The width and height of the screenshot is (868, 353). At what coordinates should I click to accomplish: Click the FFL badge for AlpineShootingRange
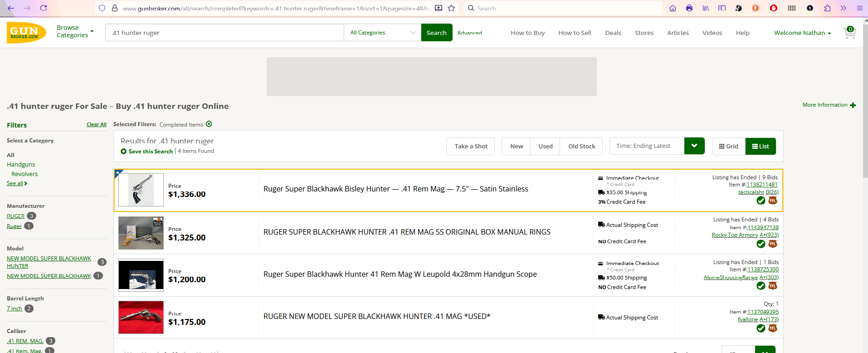773,285
